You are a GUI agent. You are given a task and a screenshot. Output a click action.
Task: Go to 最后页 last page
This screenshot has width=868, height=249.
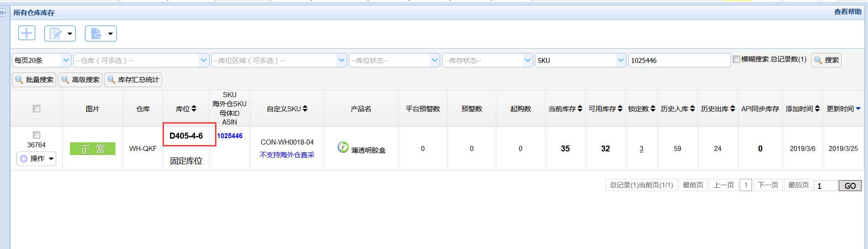[799, 185]
